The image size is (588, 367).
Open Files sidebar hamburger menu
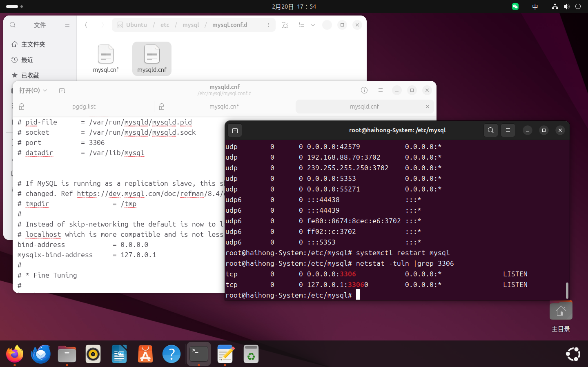coord(67,25)
